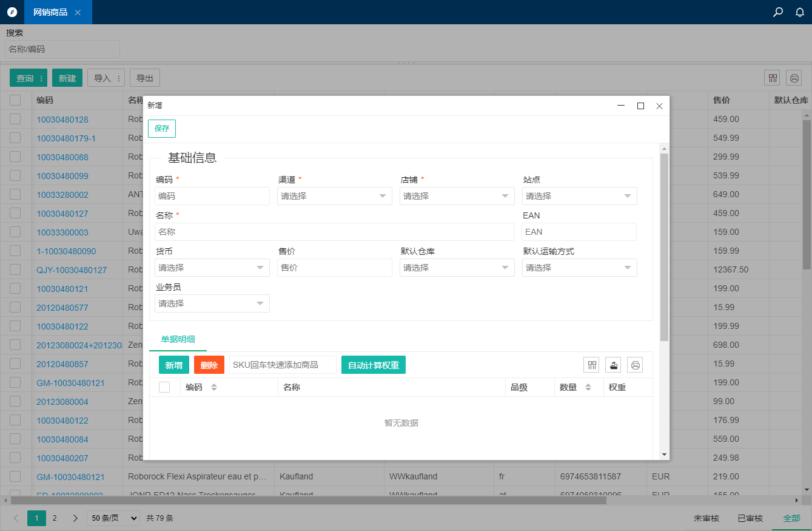Open the notifications bell
Viewport: 812px width, 531px height.
tap(800, 12)
